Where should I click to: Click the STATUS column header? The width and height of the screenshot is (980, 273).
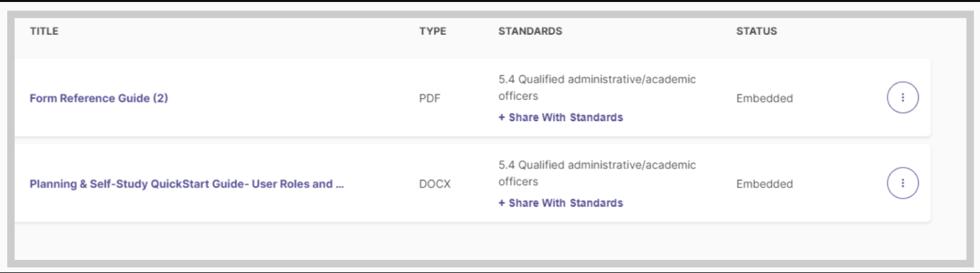(x=757, y=31)
